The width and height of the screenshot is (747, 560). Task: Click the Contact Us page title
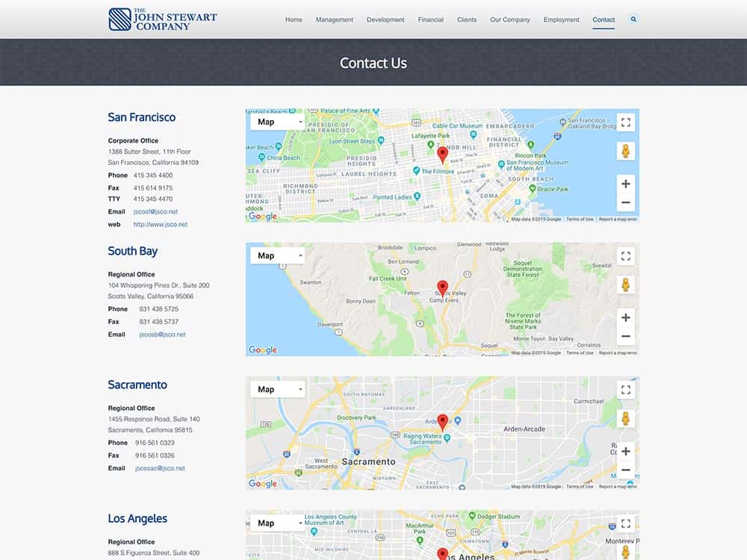click(373, 63)
